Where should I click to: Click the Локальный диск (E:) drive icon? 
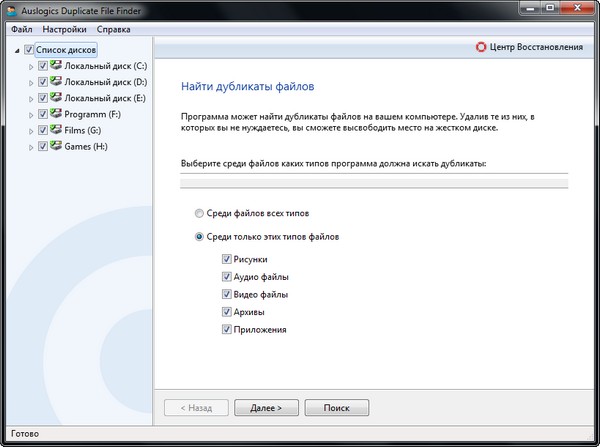click(56, 98)
